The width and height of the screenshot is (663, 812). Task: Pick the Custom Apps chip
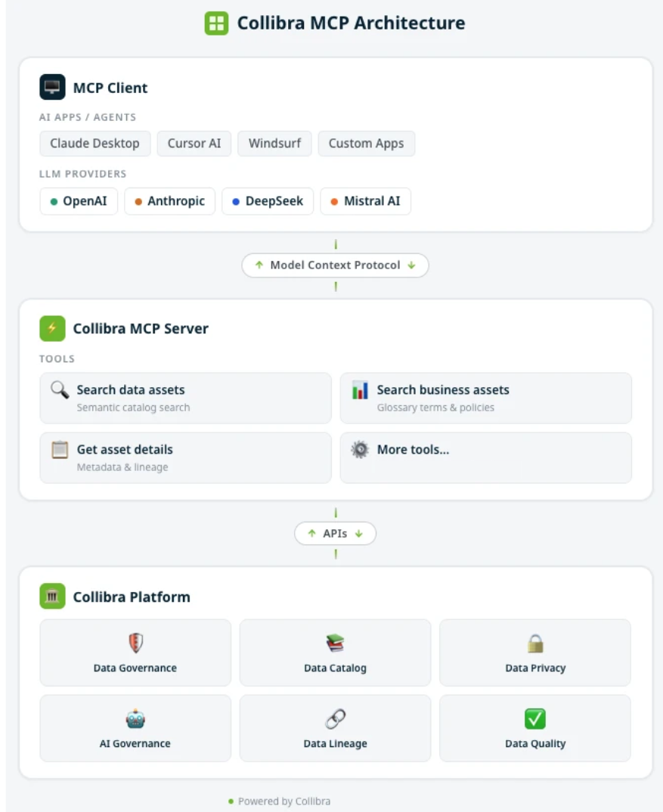366,144
